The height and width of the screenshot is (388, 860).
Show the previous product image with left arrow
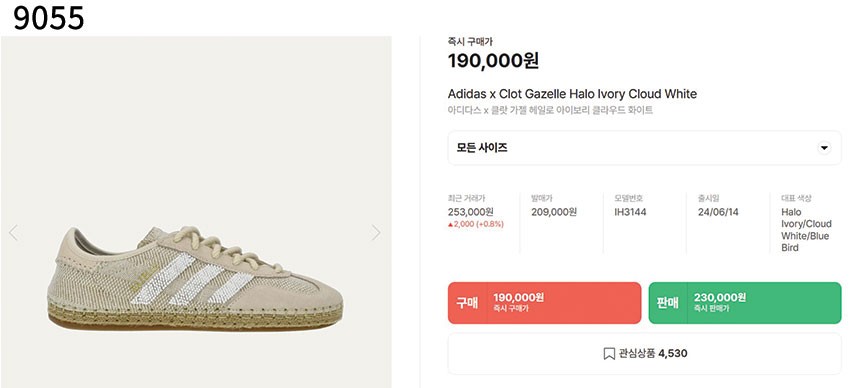(x=14, y=233)
